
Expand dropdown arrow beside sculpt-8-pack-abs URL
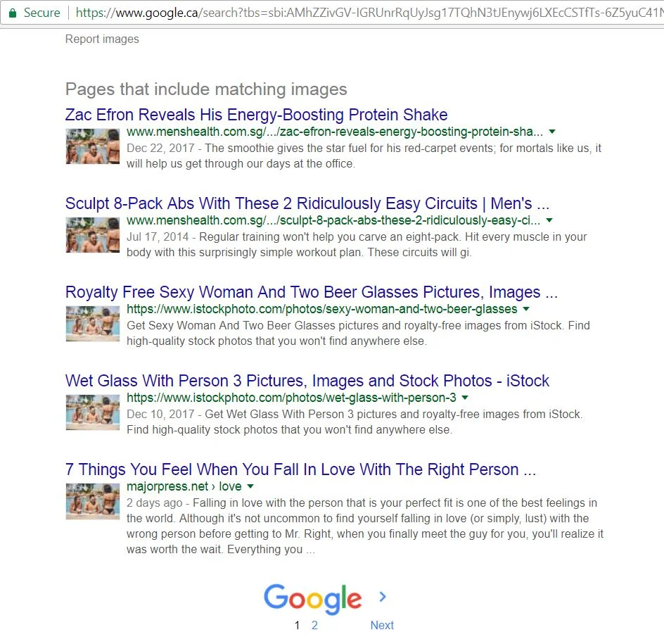point(549,220)
